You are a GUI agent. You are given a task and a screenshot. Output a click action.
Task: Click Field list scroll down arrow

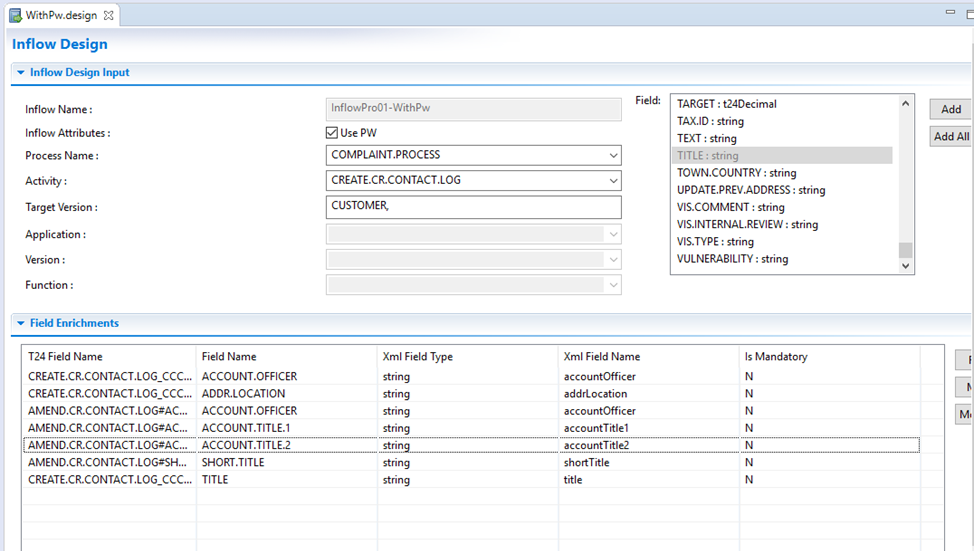pyautogui.click(x=906, y=266)
